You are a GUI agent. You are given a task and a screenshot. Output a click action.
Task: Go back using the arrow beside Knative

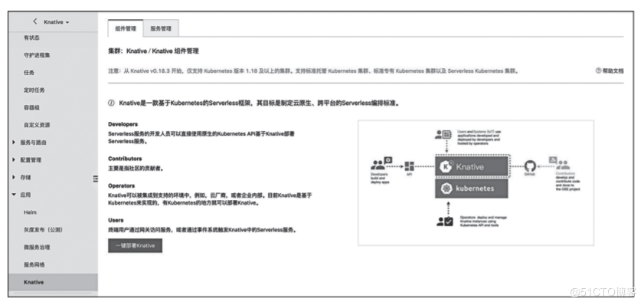(x=36, y=21)
